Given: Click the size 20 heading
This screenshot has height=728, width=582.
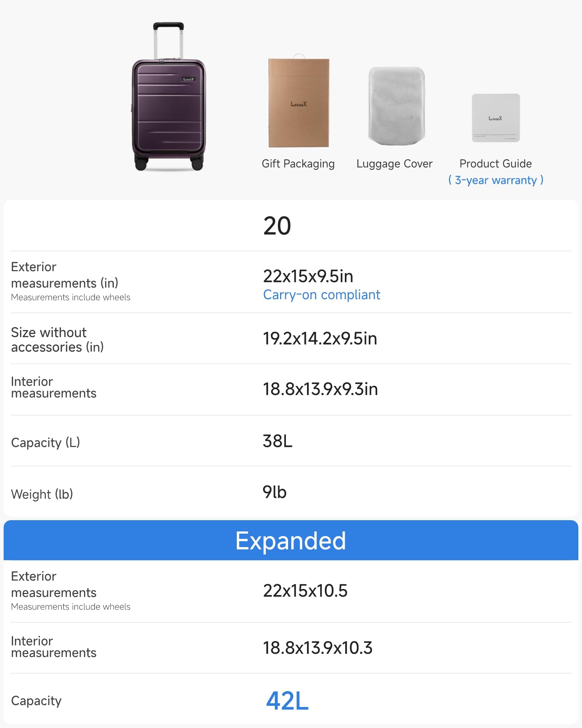Looking at the screenshot, I should coord(277,226).
